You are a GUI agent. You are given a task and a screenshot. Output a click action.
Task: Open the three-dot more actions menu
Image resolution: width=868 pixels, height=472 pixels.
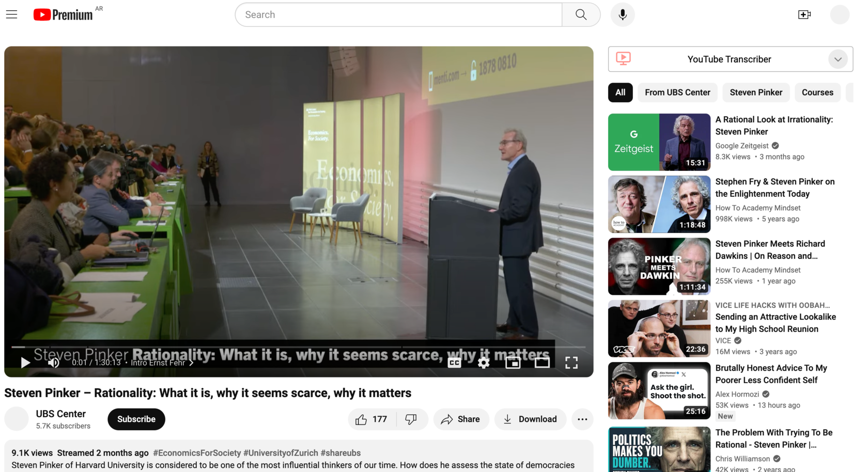582,419
